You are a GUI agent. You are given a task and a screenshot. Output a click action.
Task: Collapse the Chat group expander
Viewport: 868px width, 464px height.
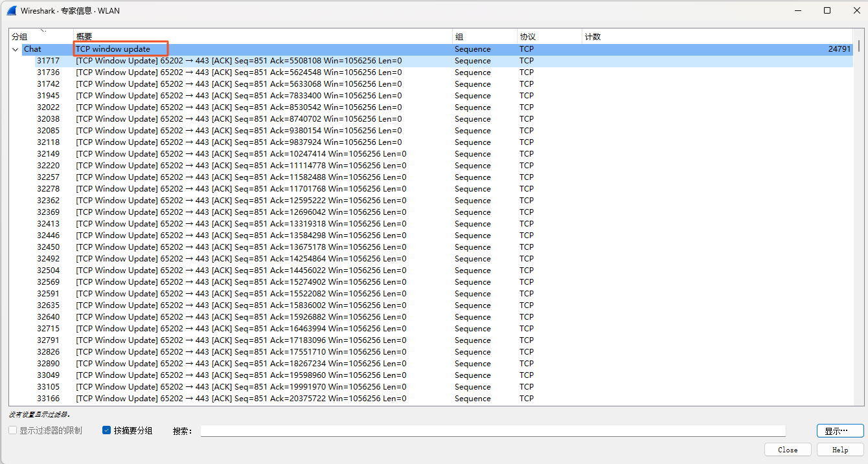(16, 49)
